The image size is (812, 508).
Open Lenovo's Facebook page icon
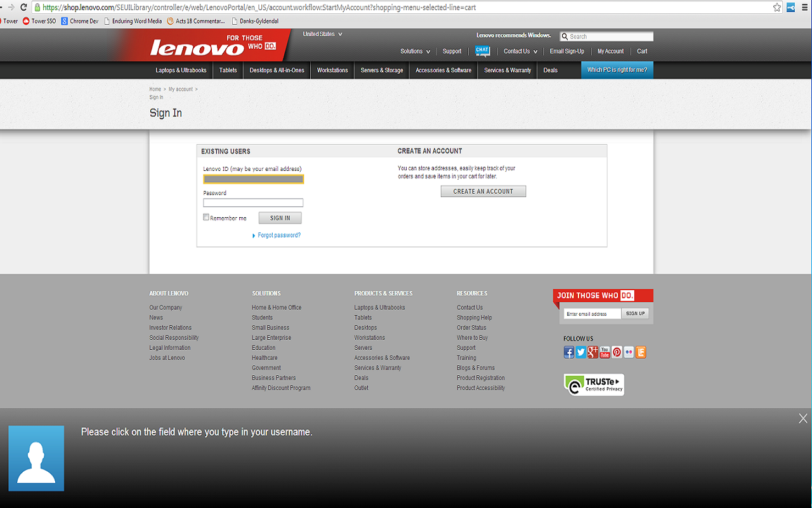(x=569, y=352)
